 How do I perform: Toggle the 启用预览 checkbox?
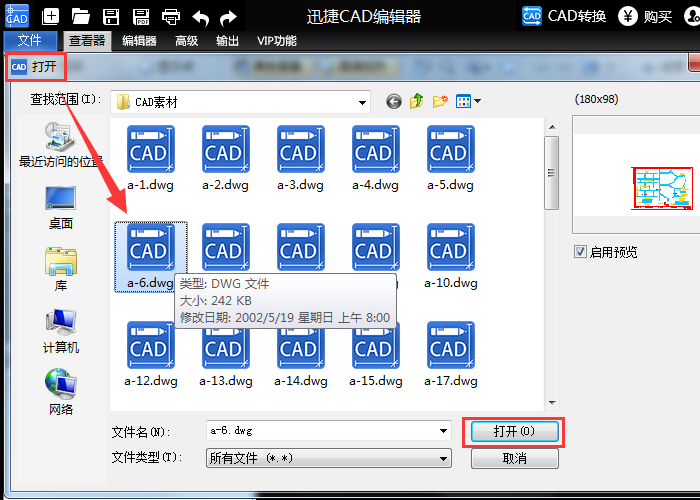coord(580,252)
